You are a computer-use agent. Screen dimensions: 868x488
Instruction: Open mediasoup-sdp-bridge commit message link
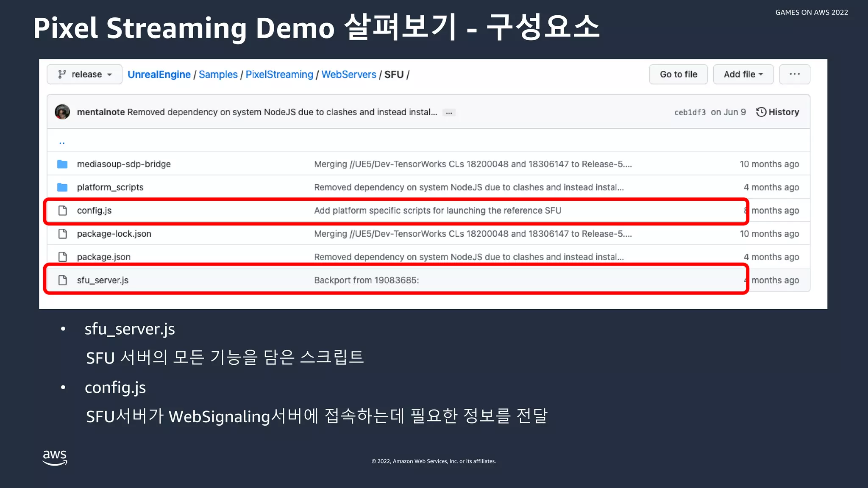(473, 164)
